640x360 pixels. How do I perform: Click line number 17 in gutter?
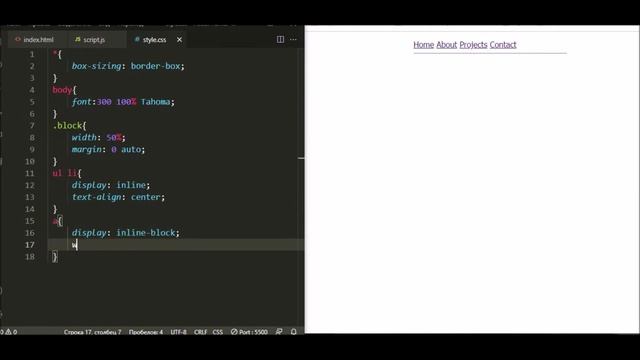[x=30, y=244]
